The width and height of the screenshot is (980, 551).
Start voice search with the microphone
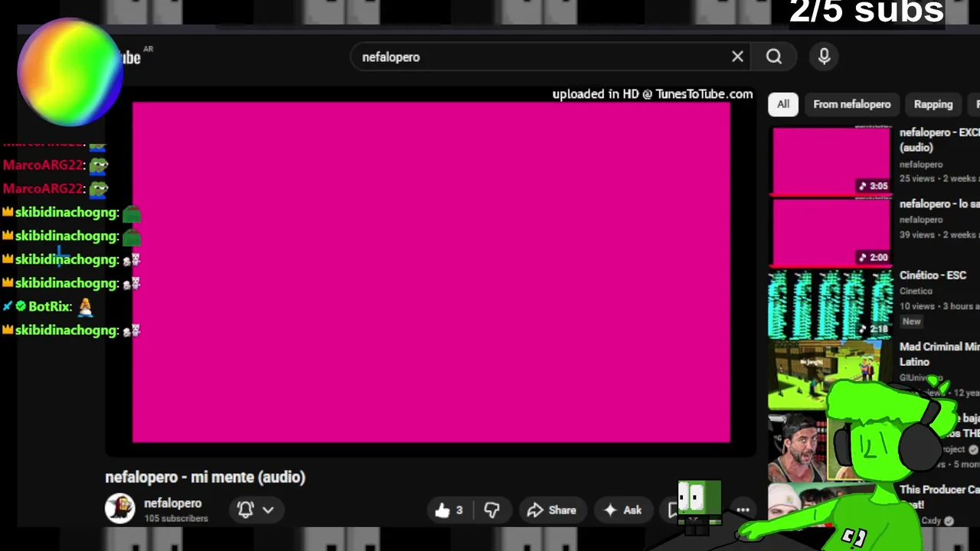click(x=824, y=57)
